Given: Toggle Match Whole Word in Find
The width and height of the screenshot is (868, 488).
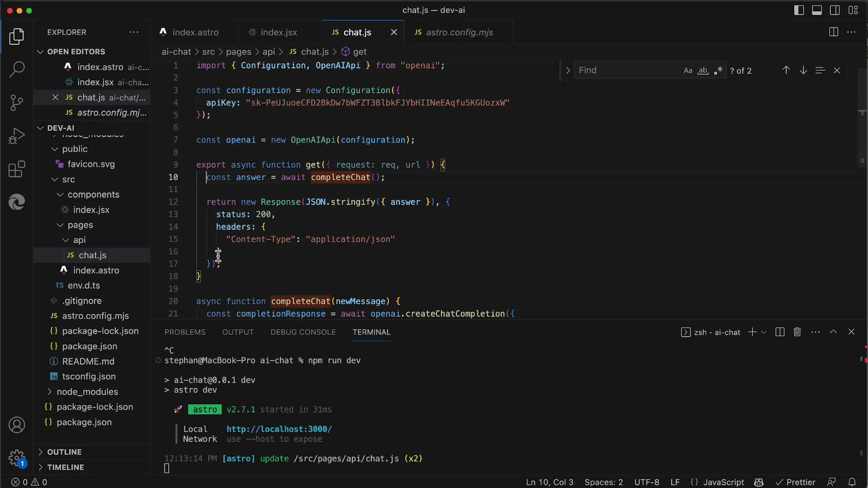Looking at the screenshot, I should 703,71.
